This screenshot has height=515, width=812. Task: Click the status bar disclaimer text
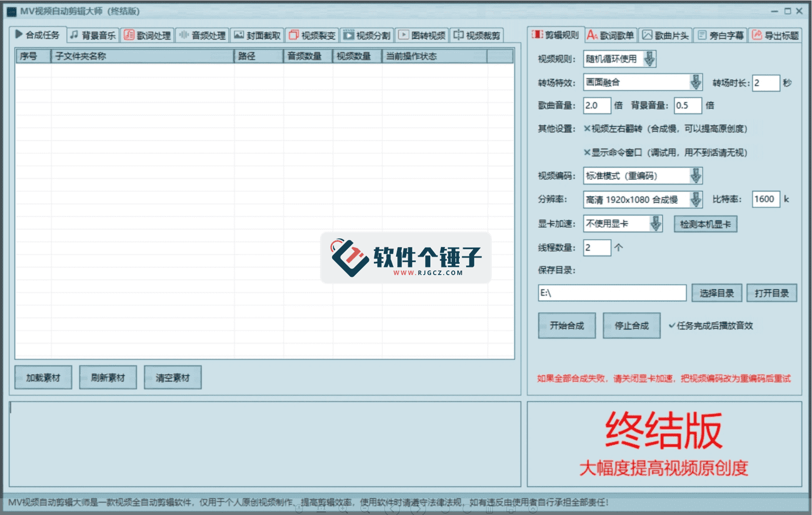pyautogui.click(x=308, y=502)
